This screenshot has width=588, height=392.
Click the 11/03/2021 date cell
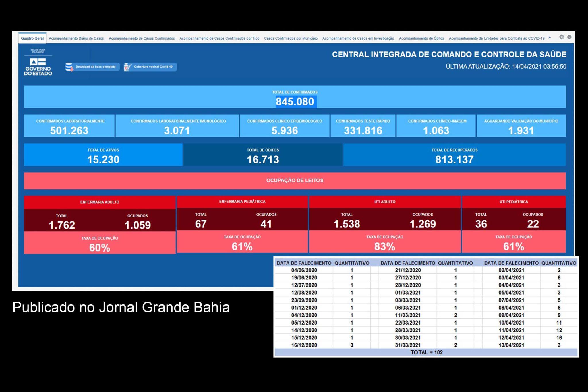pyautogui.click(x=408, y=315)
